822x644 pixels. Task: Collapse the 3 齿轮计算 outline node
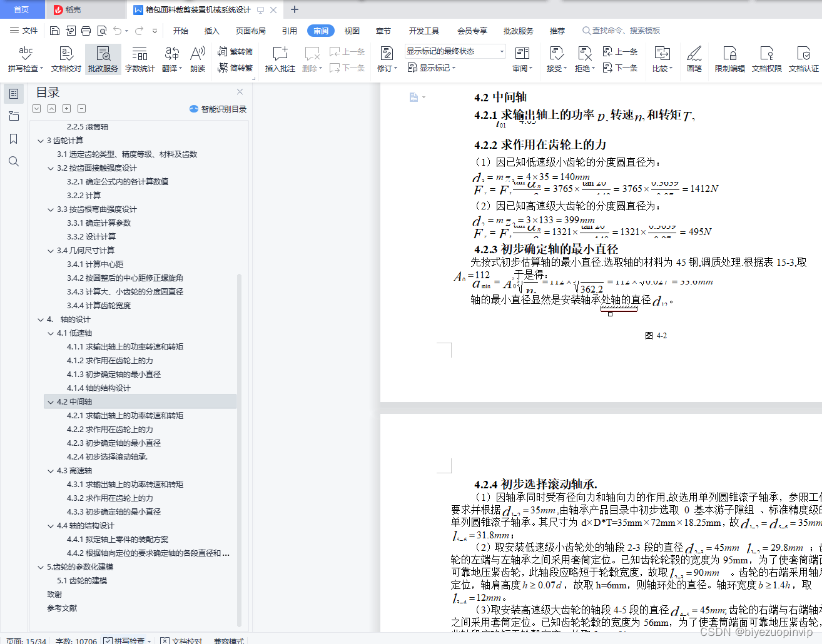point(41,141)
